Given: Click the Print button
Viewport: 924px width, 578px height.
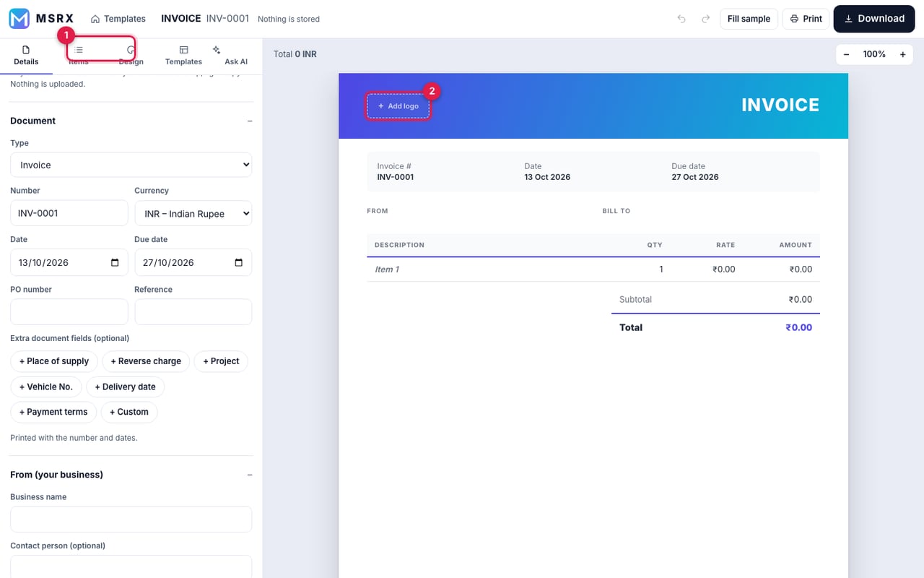Looking at the screenshot, I should coord(806,19).
